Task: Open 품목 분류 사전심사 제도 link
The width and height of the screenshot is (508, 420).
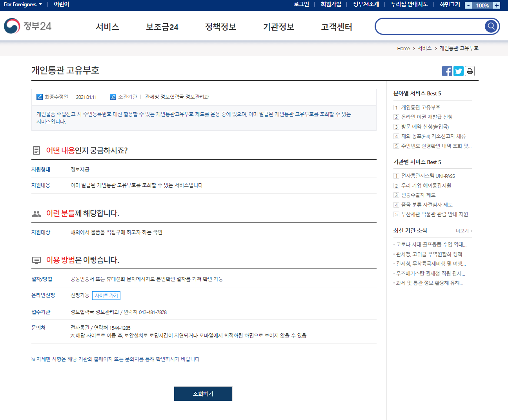Action: (427, 205)
